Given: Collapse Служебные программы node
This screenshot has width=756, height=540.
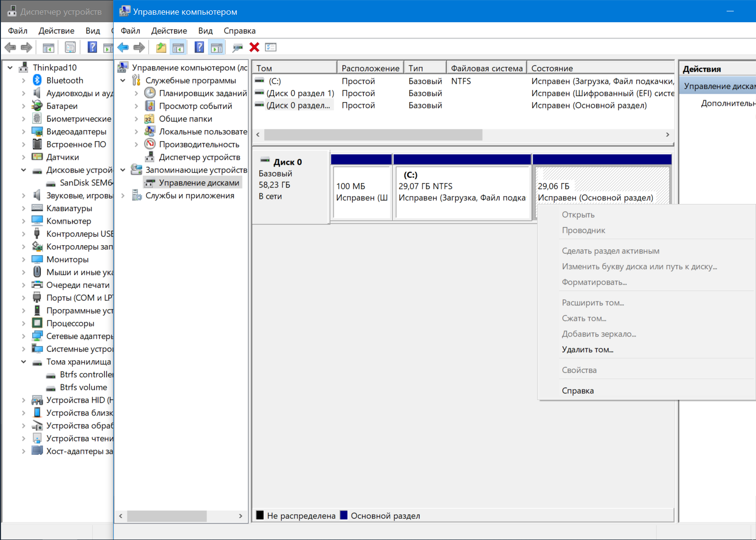Looking at the screenshot, I should [123, 80].
